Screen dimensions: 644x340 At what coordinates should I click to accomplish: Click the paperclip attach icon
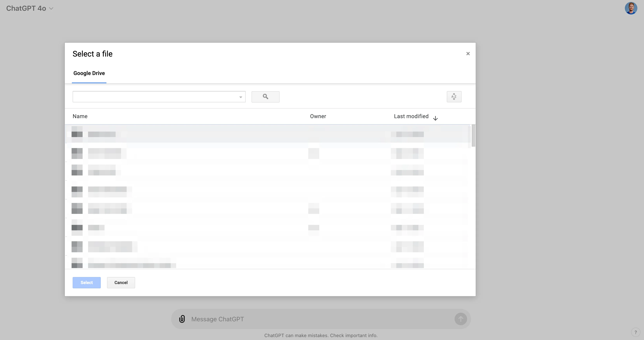click(x=182, y=319)
